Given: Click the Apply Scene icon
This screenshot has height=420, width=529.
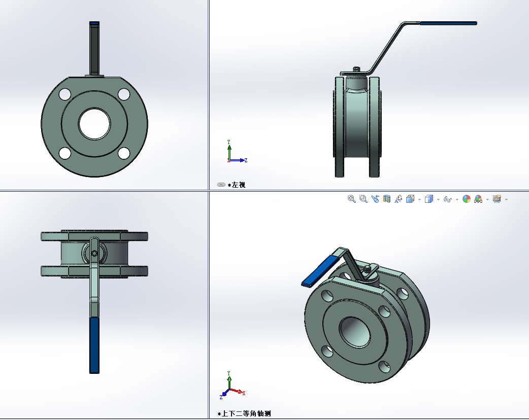Looking at the screenshot, I should (478, 199).
